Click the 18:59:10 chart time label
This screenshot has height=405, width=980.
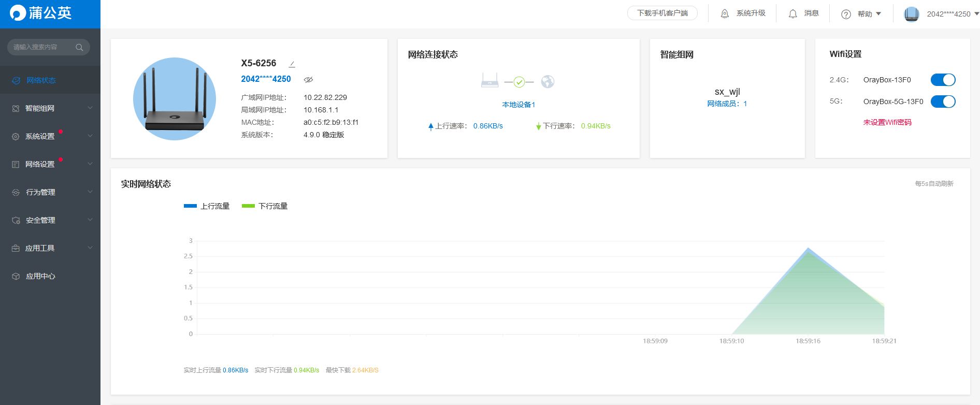click(731, 341)
